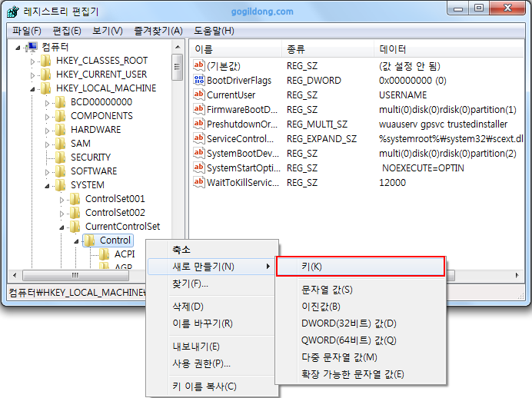Collapse the SYSTEM node arrow
Image resolution: width=532 pixels, height=398 pixels.
point(47,186)
